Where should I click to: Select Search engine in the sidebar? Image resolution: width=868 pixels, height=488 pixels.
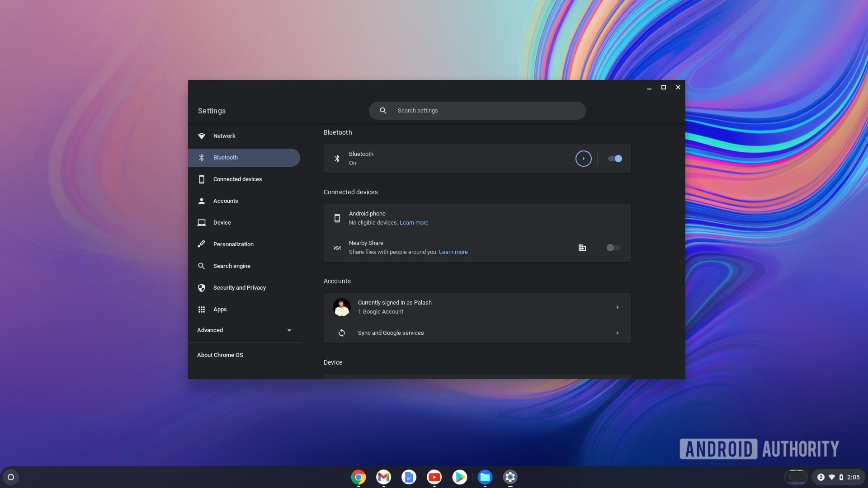[231, 266]
